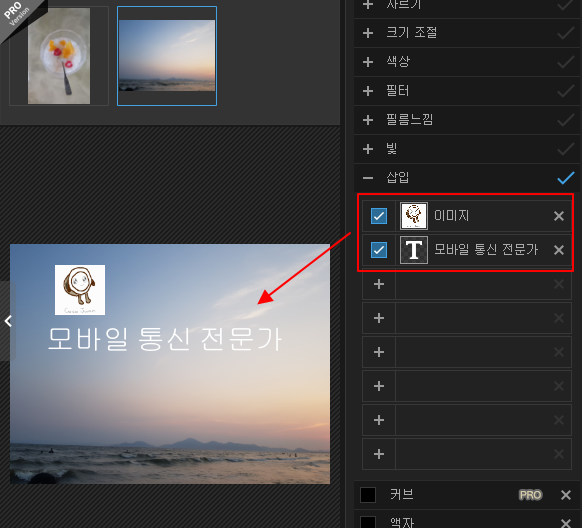The image size is (582, 528).
Task: Expand the 필름느낌 section
Action: point(368,120)
